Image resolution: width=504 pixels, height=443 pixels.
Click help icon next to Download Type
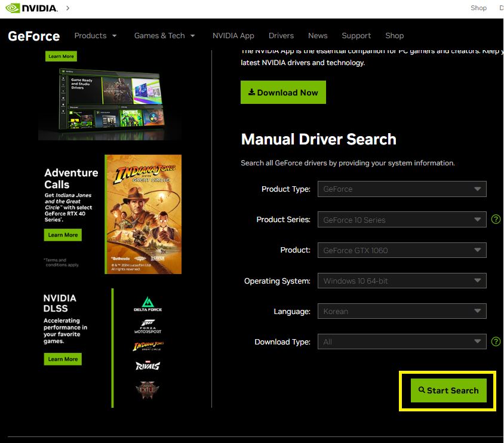[x=496, y=342]
